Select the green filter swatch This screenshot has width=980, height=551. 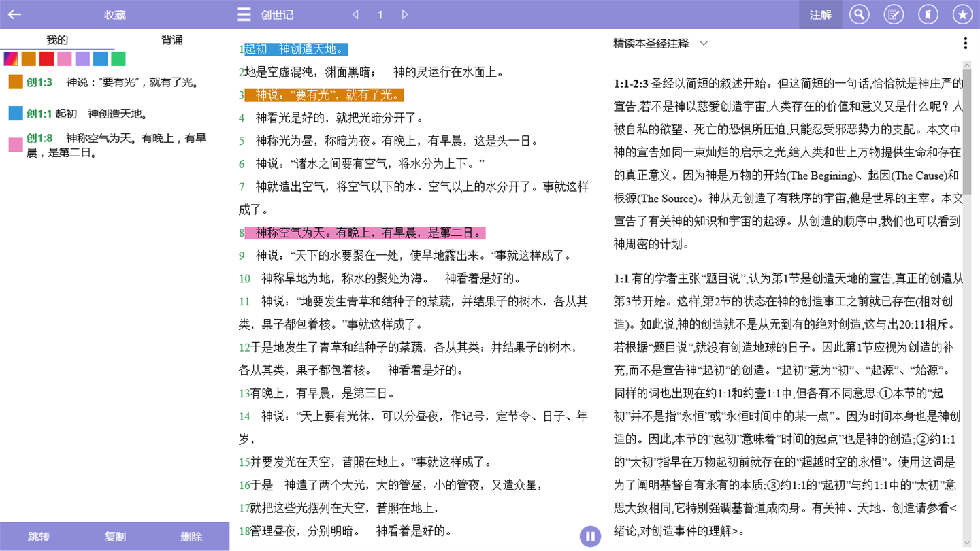(x=118, y=59)
